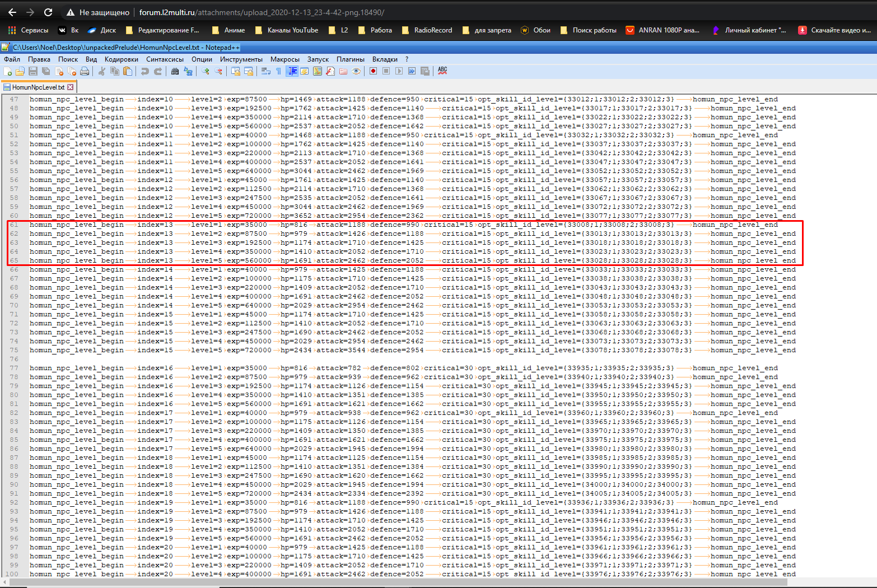Toggle show all characters pilcrow
The height and width of the screenshot is (588, 877).
pyautogui.click(x=278, y=71)
